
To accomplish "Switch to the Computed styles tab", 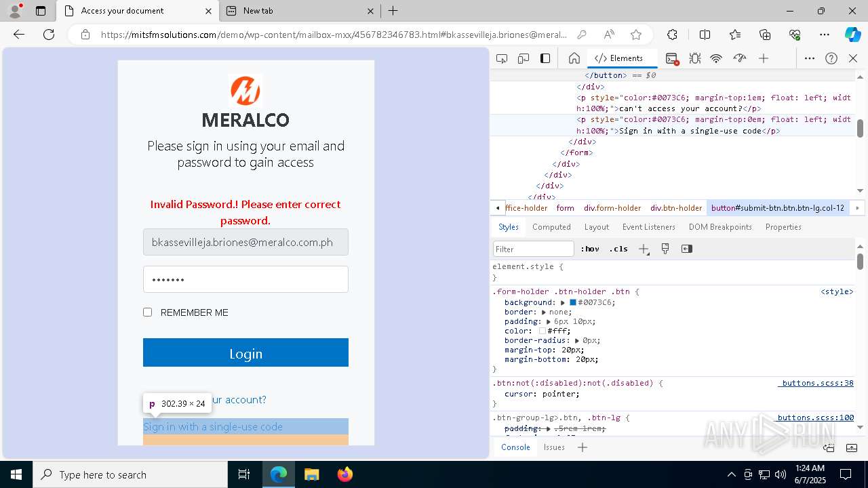I will point(551,227).
